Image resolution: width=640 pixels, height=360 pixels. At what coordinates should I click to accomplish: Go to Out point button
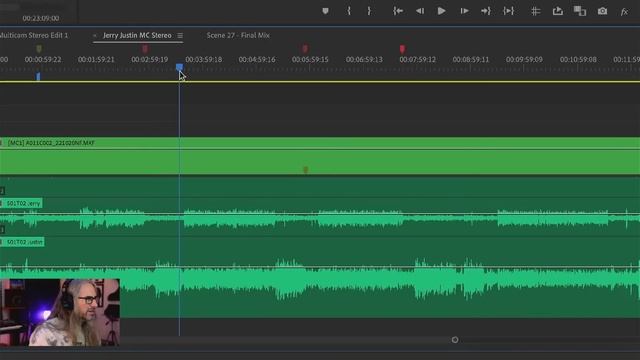pyautogui.click(x=486, y=11)
